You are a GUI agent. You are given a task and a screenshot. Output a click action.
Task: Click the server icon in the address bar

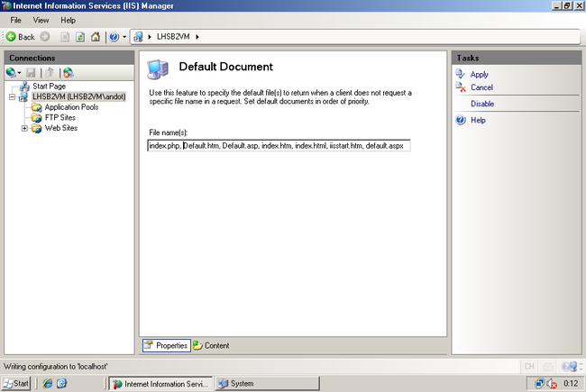click(x=138, y=37)
